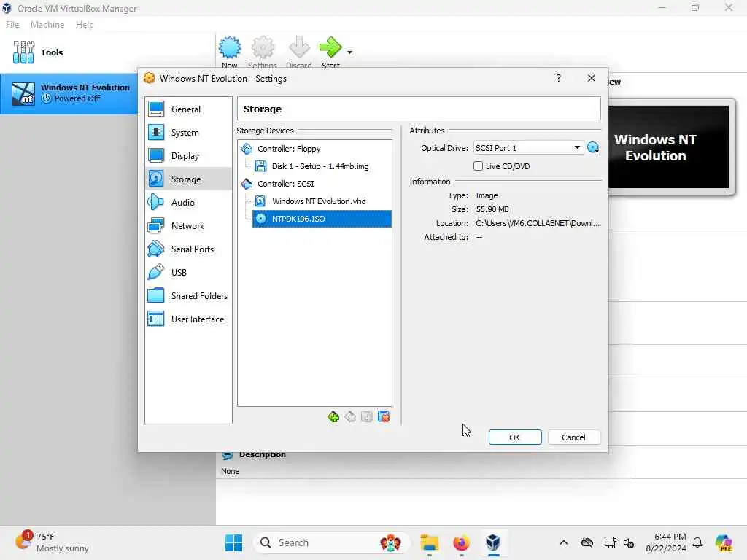The image size is (747, 560).
Task: Open the System settings category
Action: 188,133
